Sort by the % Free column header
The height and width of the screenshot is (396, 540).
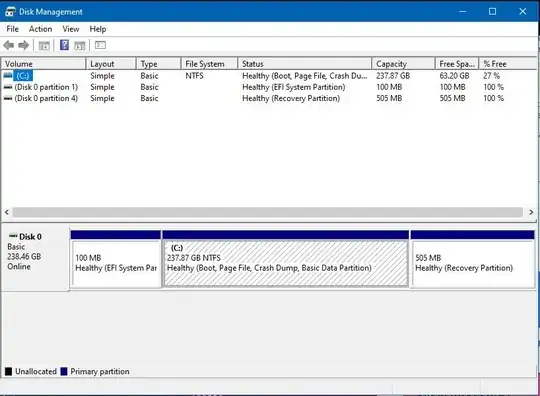508,64
